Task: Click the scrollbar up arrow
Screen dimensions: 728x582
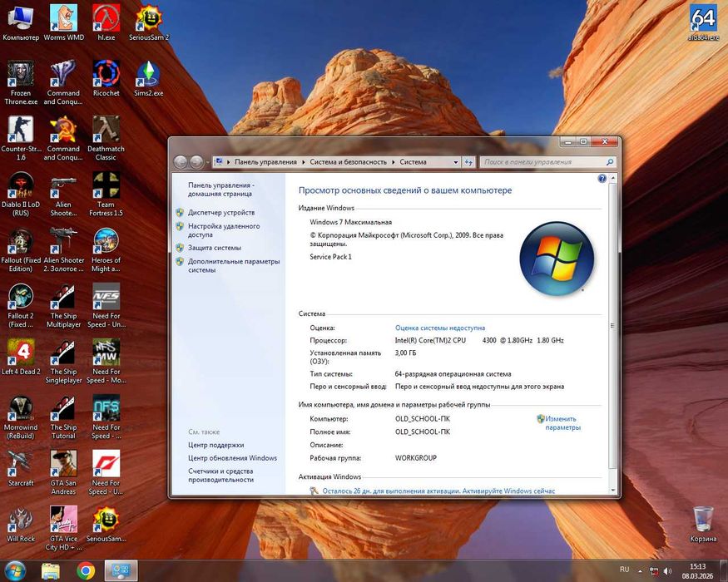Action: 612,178
